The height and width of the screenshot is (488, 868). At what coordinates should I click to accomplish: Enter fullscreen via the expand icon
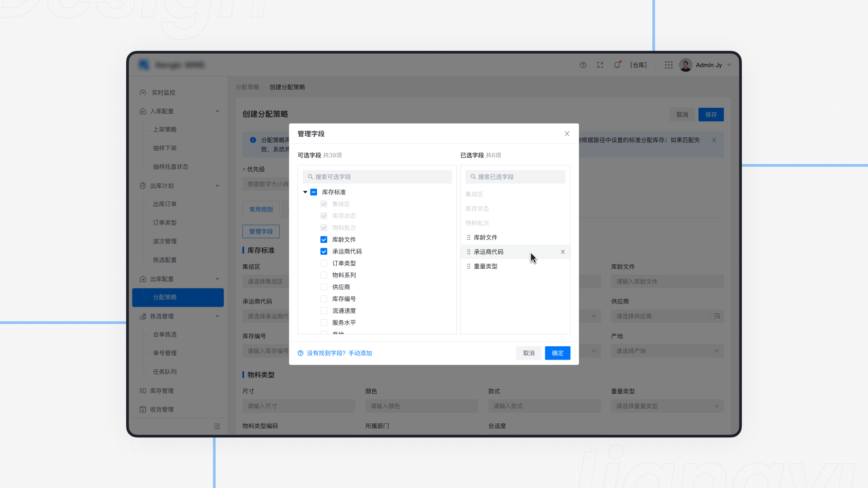pyautogui.click(x=600, y=65)
